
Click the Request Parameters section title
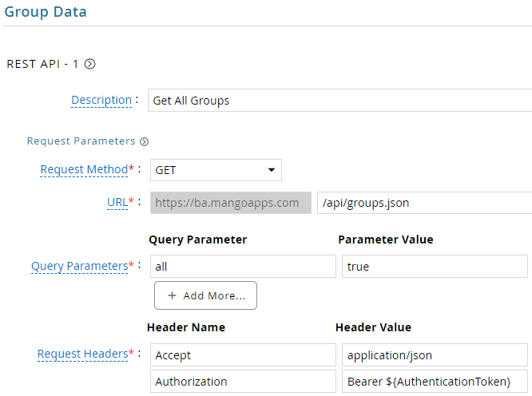[x=81, y=141]
